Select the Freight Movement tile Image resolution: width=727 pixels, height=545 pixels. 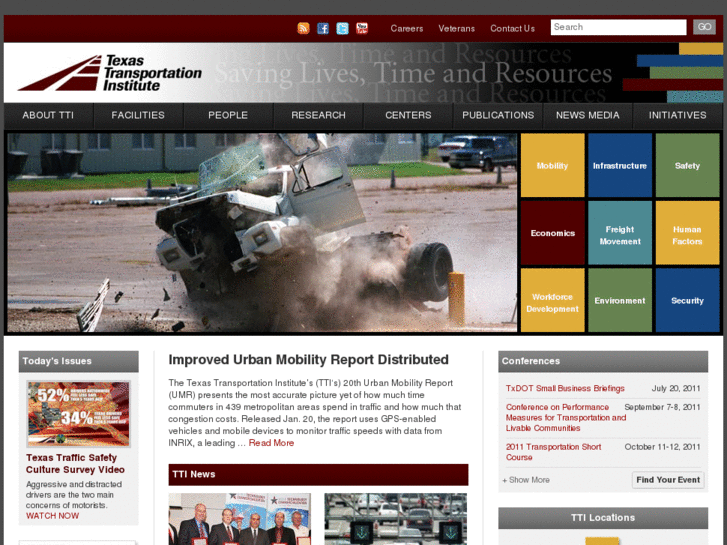[x=619, y=233]
